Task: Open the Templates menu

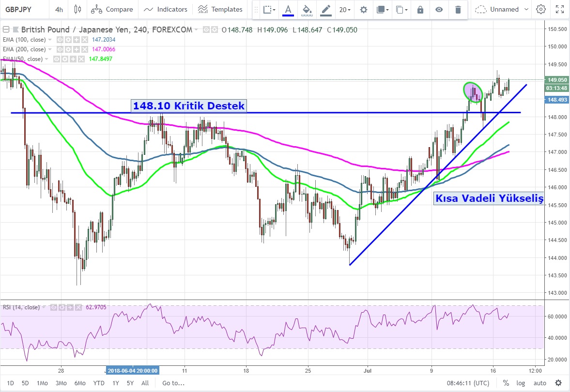Action: [x=220, y=9]
